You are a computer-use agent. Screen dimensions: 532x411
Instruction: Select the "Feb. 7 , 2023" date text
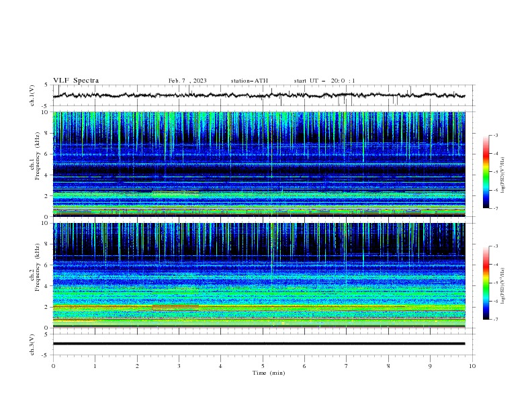tap(187, 81)
